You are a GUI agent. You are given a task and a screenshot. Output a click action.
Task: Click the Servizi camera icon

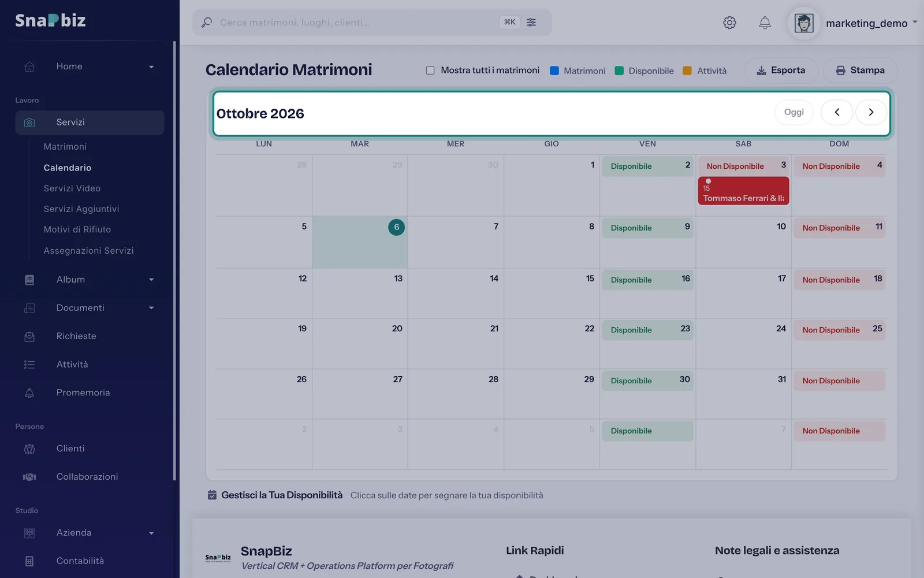coord(29,123)
